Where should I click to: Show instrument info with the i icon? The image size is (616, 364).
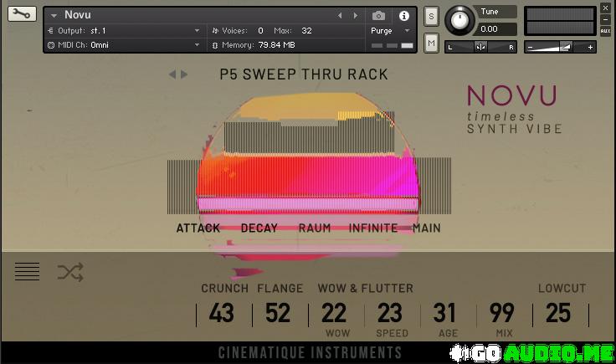point(404,16)
